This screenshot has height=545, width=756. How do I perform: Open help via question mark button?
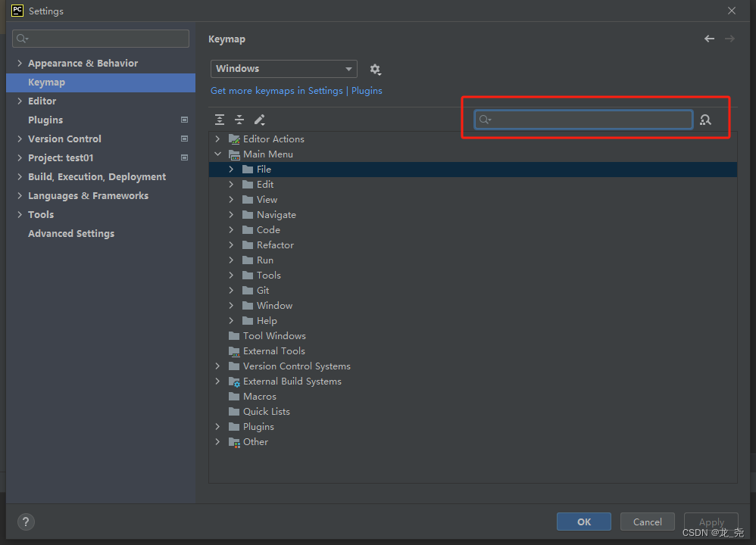click(26, 522)
